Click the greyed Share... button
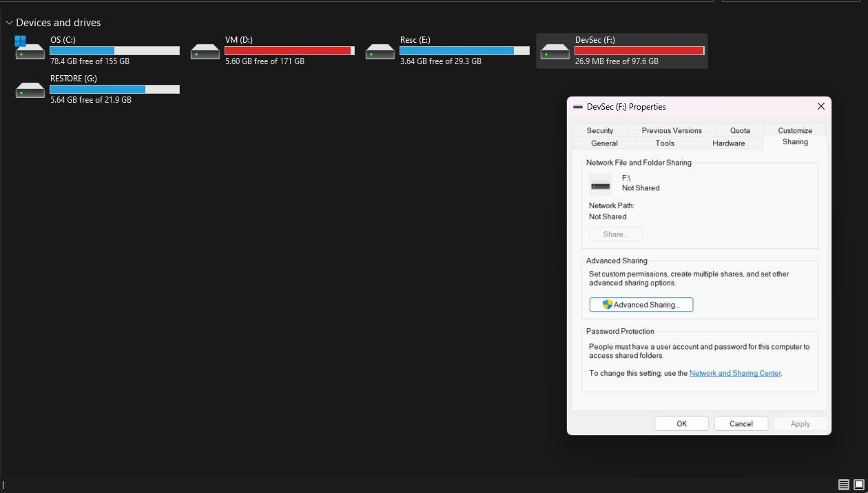 [616, 234]
